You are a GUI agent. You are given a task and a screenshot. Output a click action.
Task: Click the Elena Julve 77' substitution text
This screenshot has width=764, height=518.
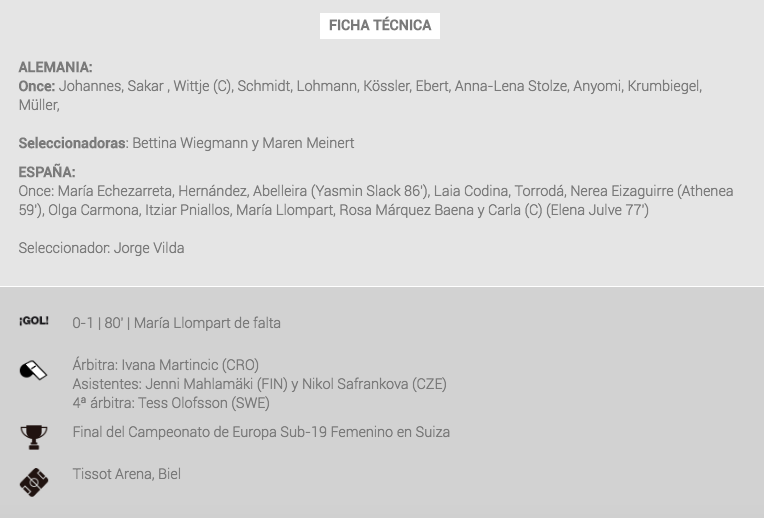(x=597, y=210)
